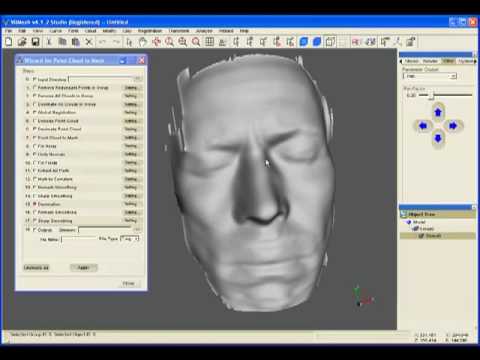Click the right blue arrow button
480x360 pixels.
[x=453, y=126]
